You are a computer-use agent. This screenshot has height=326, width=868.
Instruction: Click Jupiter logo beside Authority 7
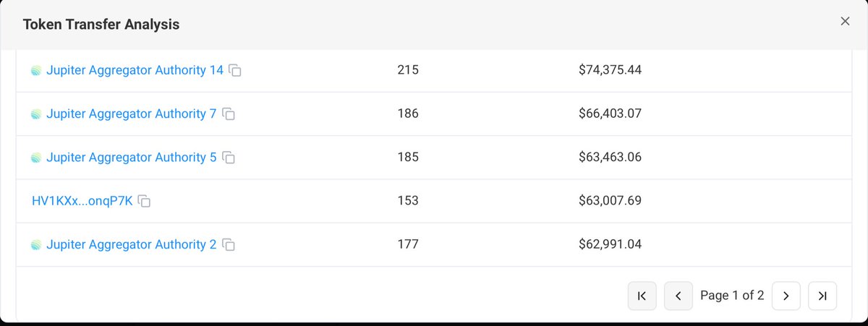[37, 114]
